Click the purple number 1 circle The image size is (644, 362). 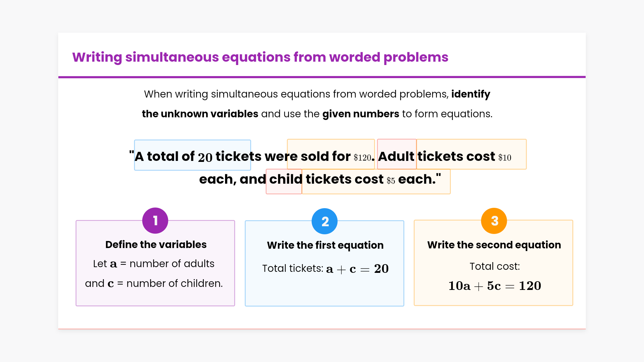click(x=155, y=221)
